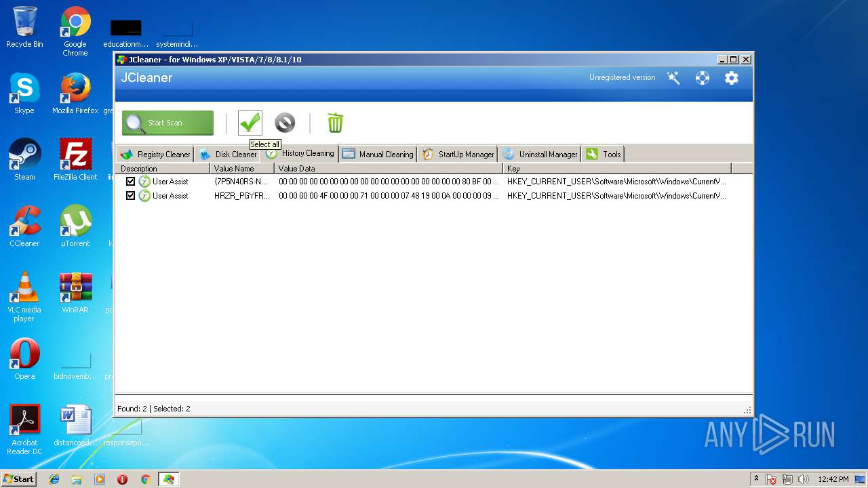Viewport: 868px width, 488px height.
Task: Click the green trash bin delete icon
Action: 335,123
